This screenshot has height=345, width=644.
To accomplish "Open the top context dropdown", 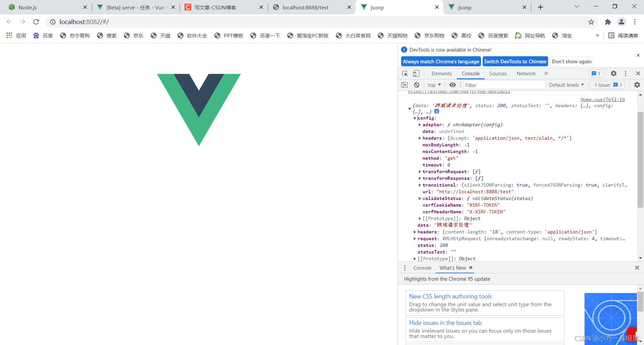I will tap(434, 85).
